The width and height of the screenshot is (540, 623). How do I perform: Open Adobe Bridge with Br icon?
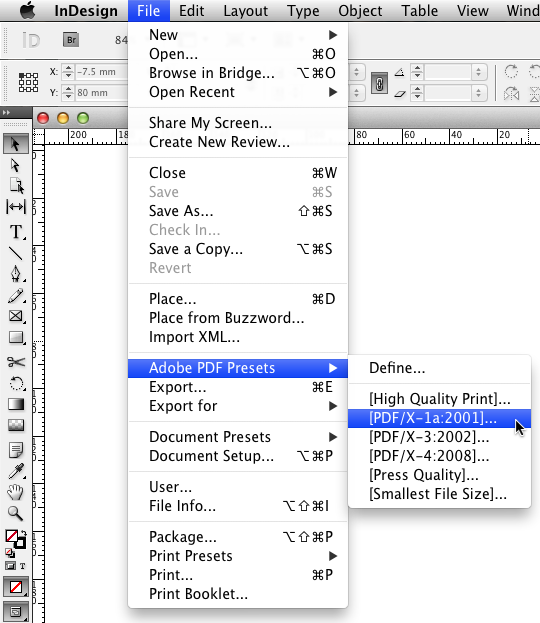(71, 40)
